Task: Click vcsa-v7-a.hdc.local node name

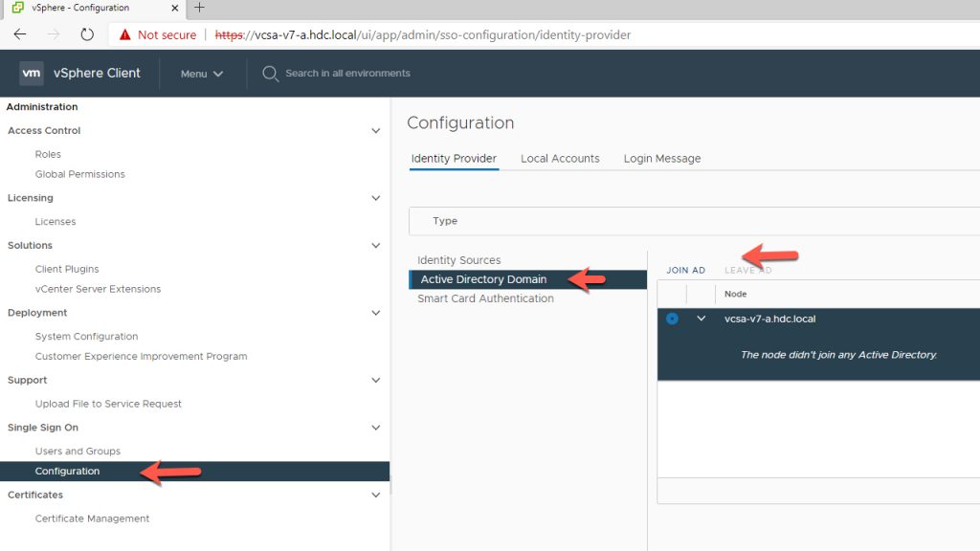Action: (x=769, y=319)
